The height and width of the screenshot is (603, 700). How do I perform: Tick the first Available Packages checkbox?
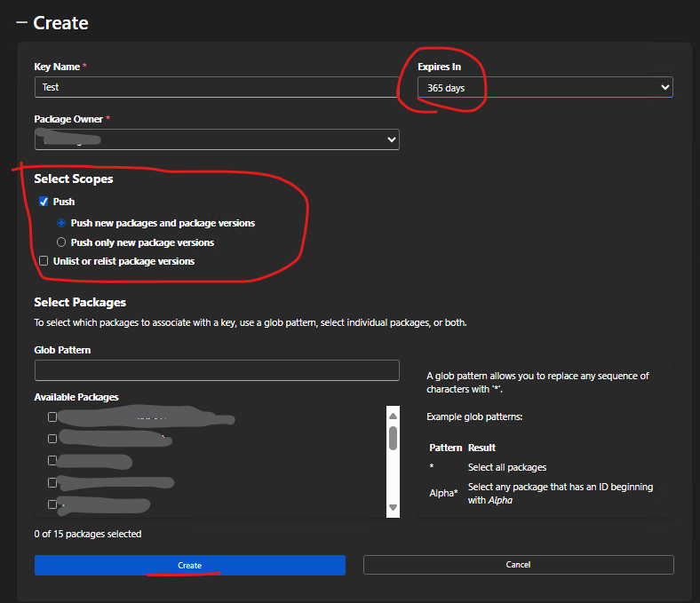pos(52,417)
